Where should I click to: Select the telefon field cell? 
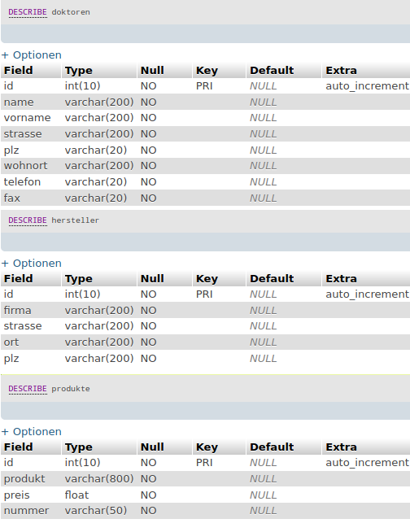[22, 182]
